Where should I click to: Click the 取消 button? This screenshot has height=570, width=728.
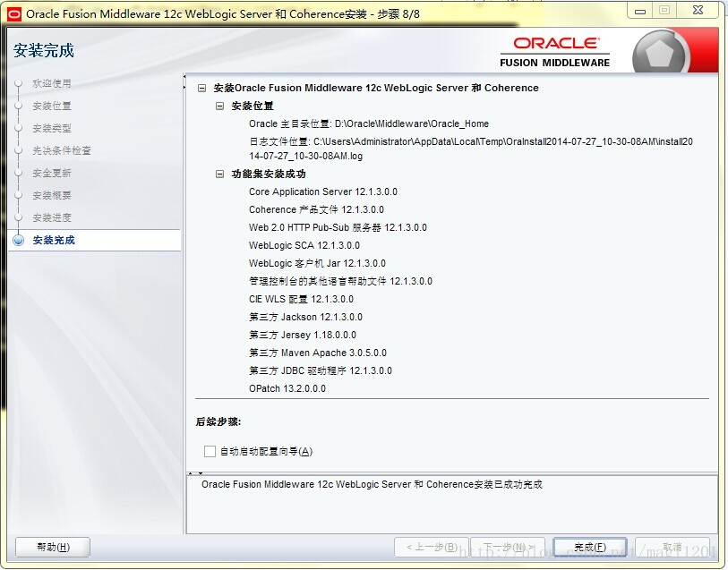(x=672, y=548)
